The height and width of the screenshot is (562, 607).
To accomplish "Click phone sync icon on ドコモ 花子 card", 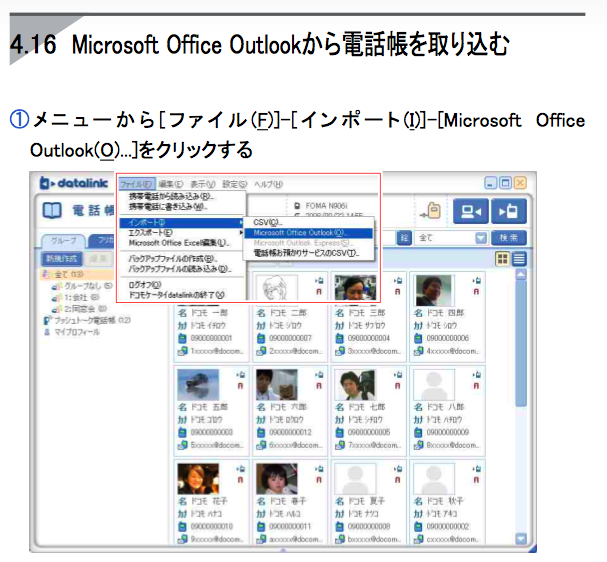I will click(x=240, y=469).
